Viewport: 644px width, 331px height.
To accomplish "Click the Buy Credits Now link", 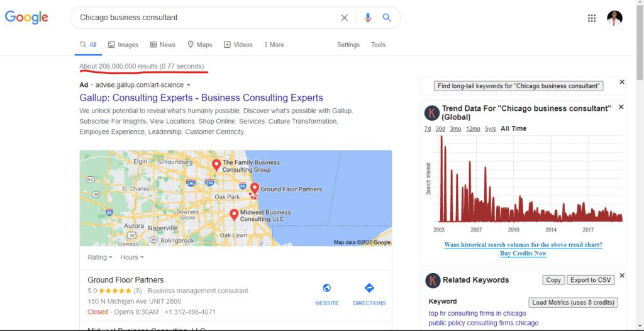I will 523,254.
